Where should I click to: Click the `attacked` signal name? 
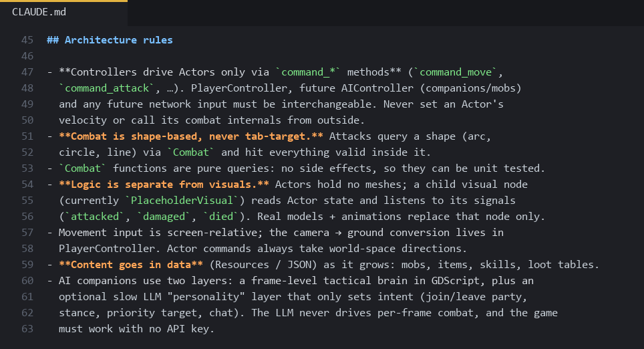(x=94, y=217)
